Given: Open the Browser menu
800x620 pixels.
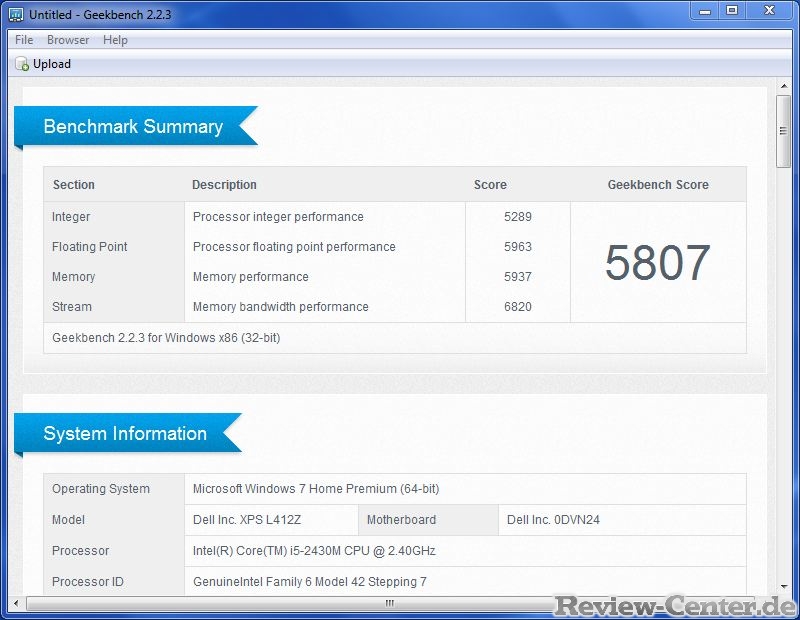Looking at the screenshot, I should point(68,40).
